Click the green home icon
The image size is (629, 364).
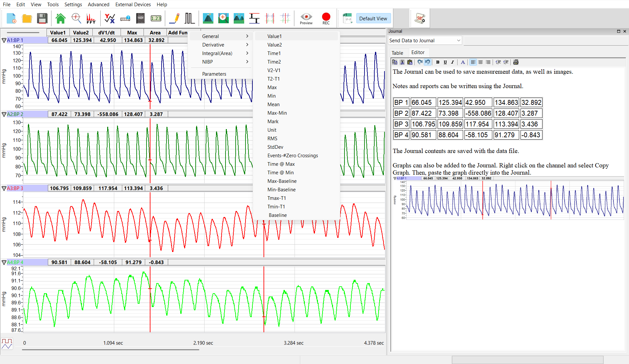[60, 18]
